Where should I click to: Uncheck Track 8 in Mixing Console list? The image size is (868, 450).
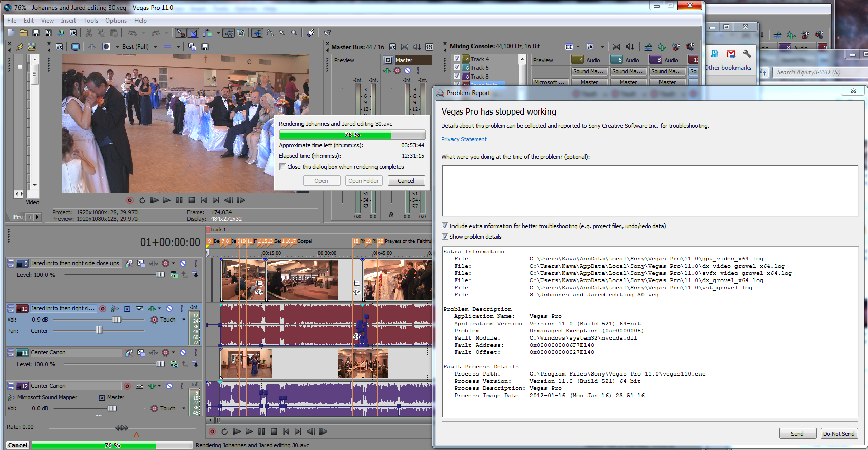pos(457,76)
